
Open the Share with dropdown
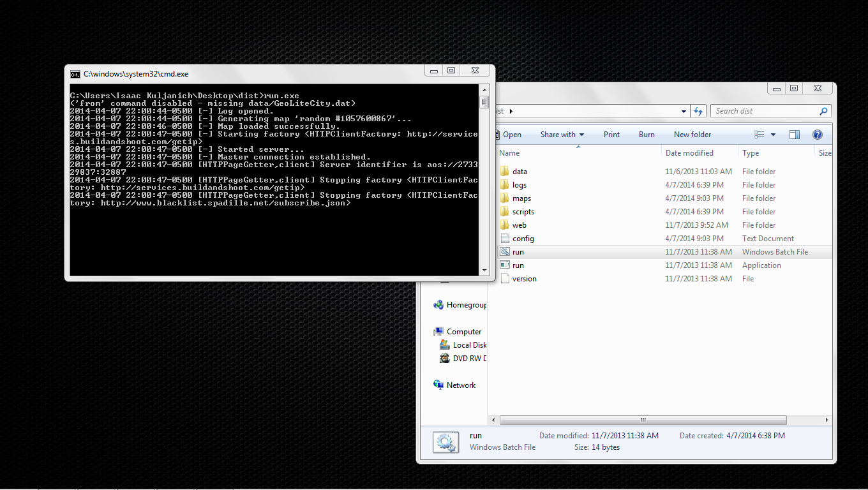pos(562,134)
